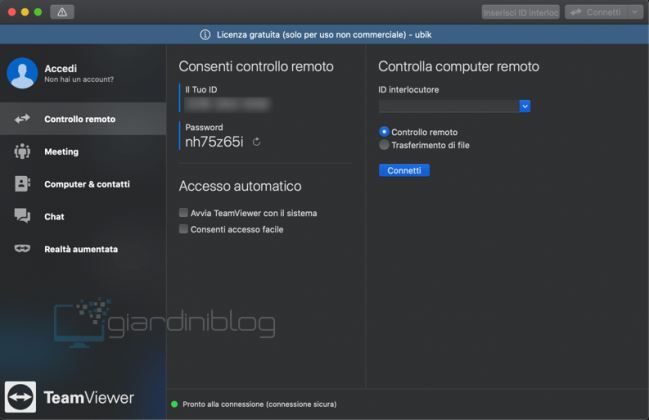Click the warning triangle icon in title bar
Image resolution: width=649 pixels, height=420 pixels.
[62, 12]
